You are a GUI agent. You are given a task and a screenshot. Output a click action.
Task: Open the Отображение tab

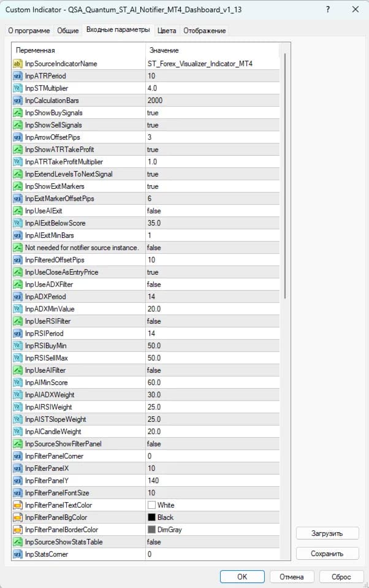[x=204, y=31]
